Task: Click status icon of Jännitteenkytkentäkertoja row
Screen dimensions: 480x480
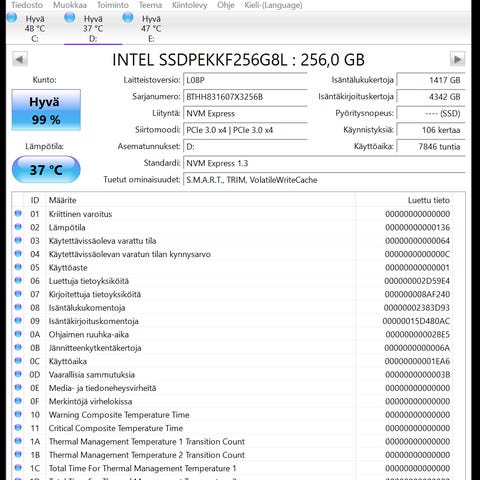Action: tap(18, 347)
